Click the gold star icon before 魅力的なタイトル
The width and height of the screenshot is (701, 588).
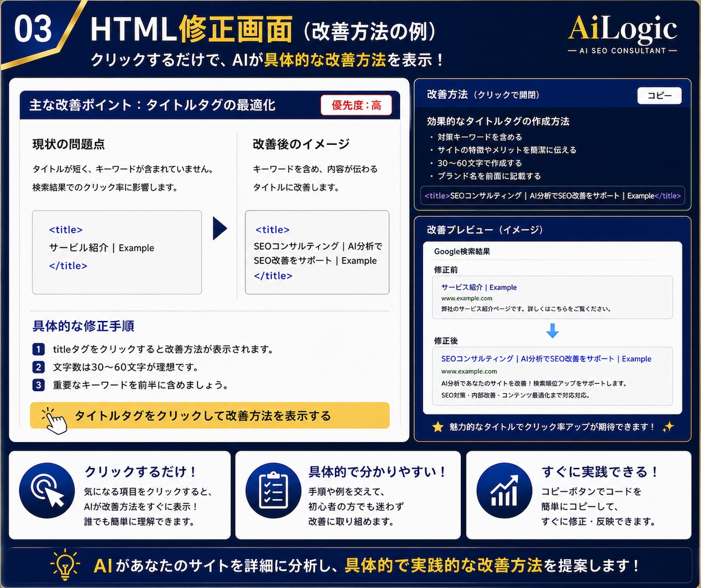point(438,427)
